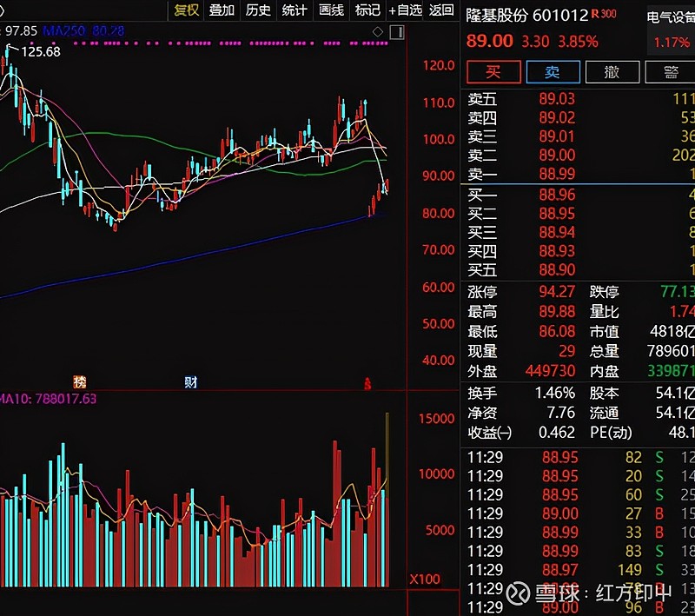Click the blue 卖 sell button
Image resolution: width=695 pixels, height=616 pixels.
pos(553,72)
